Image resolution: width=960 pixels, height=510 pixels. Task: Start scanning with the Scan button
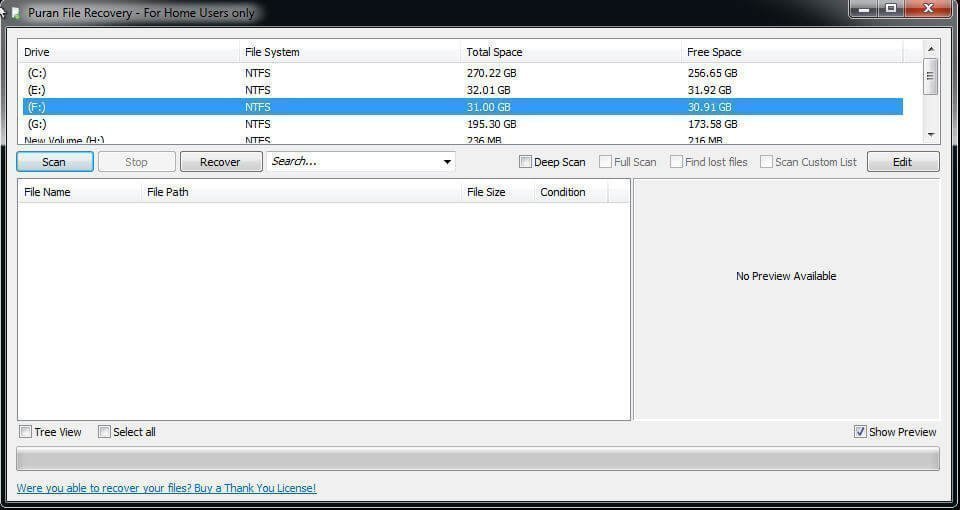pos(54,162)
